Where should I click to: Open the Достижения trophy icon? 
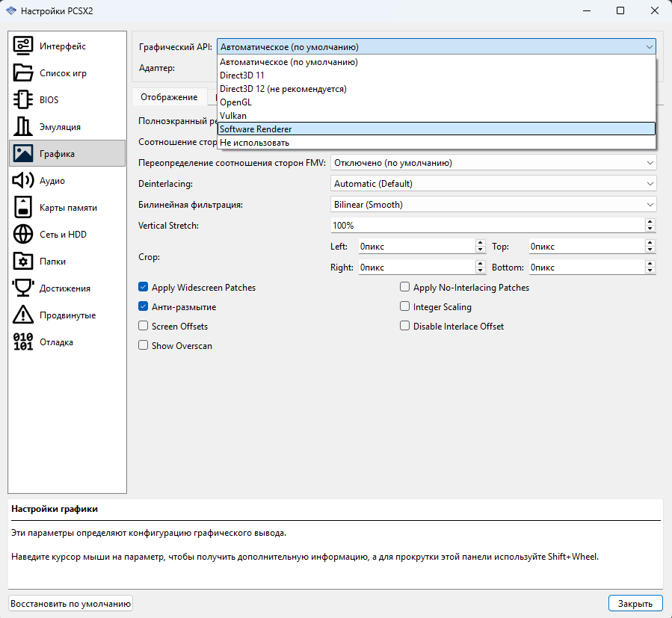tap(23, 288)
